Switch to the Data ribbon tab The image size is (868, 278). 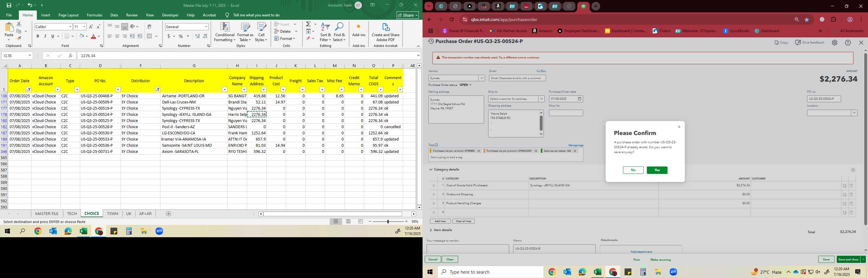pyautogui.click(x=114, y=15)
